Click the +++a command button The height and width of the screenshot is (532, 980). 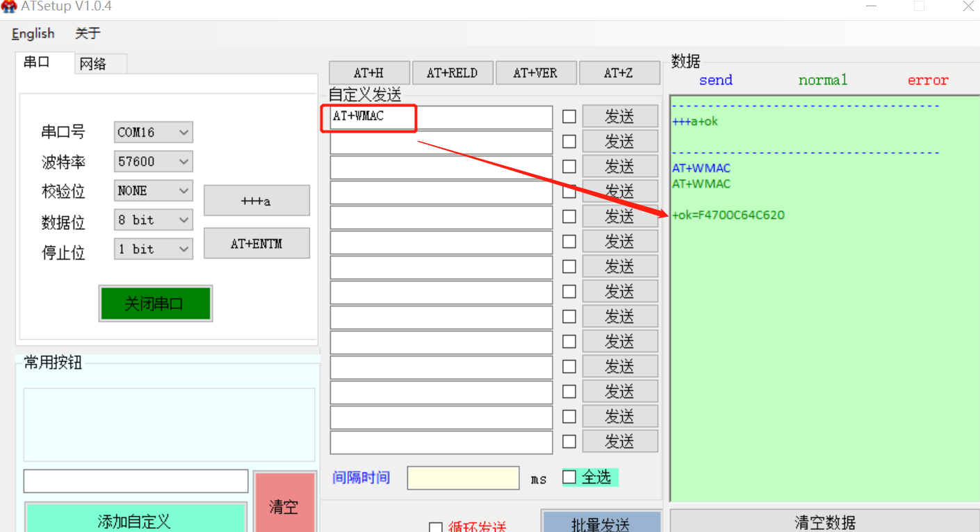(256, 201)
